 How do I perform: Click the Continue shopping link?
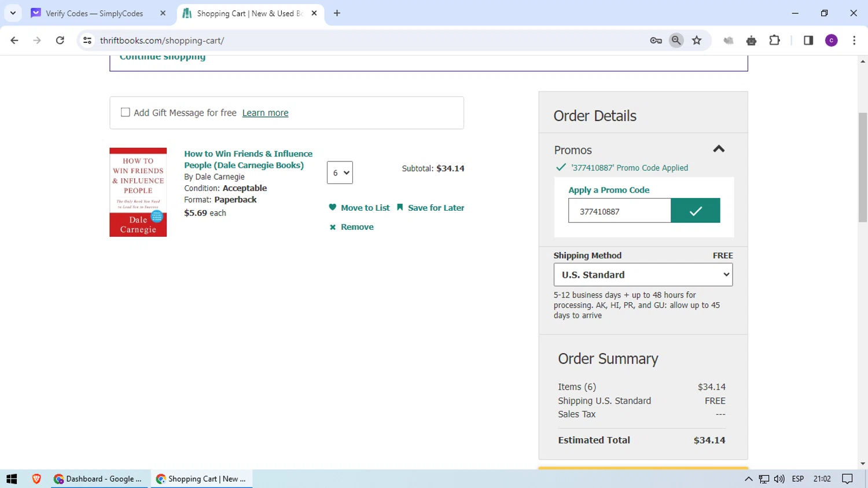click(x=163, y=57)
